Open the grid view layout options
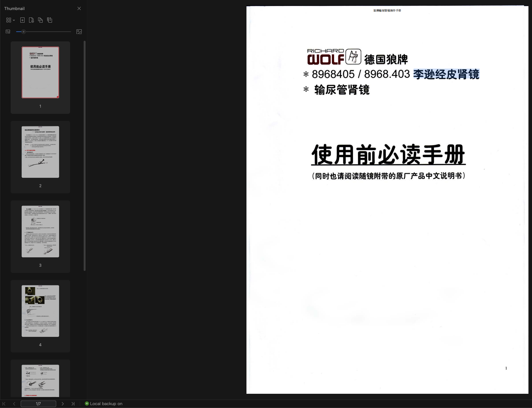Screen dimensions: 532x408 click(x=8, y=20)
